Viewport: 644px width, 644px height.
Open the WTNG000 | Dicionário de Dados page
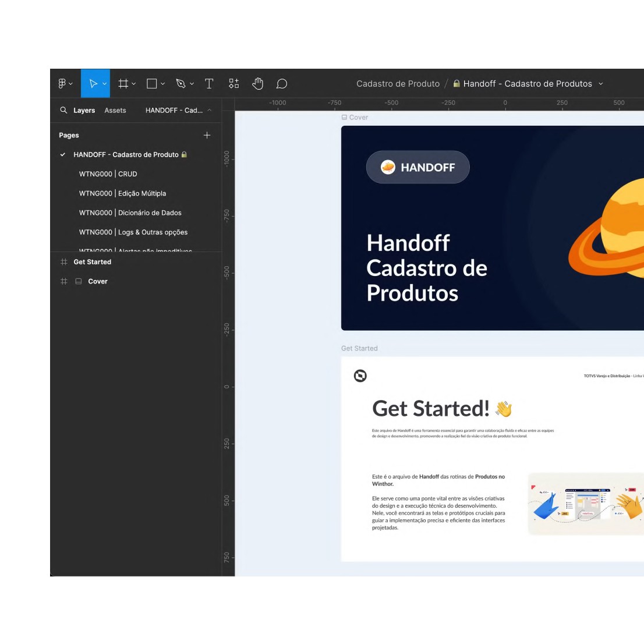coord(130,213)
